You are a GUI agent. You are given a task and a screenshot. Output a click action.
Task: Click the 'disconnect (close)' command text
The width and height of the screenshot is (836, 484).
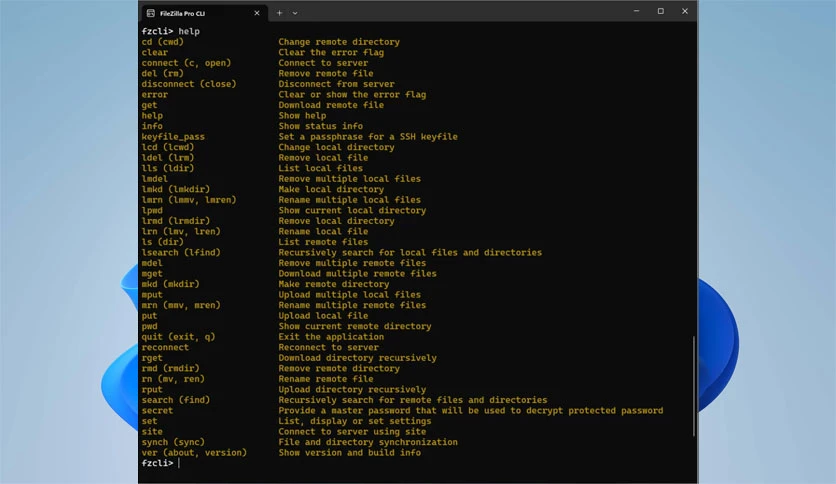189,84
